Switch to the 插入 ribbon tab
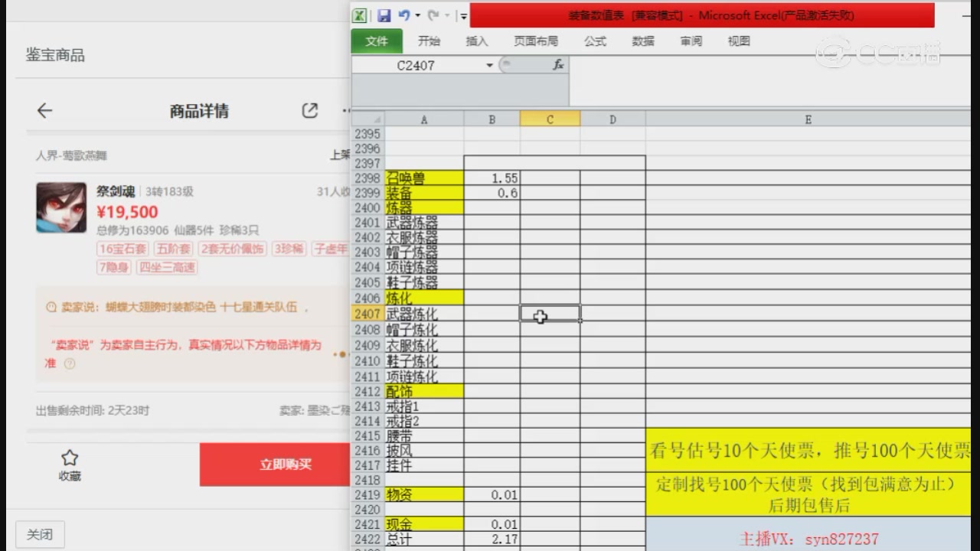Viewport: 980px width, 551px height. [477, 41]
